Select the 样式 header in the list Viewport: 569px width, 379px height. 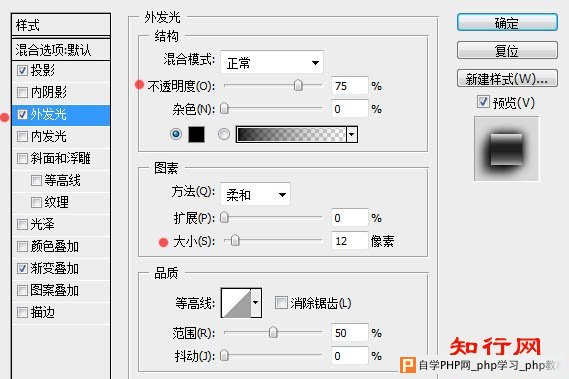click(61, 25)
